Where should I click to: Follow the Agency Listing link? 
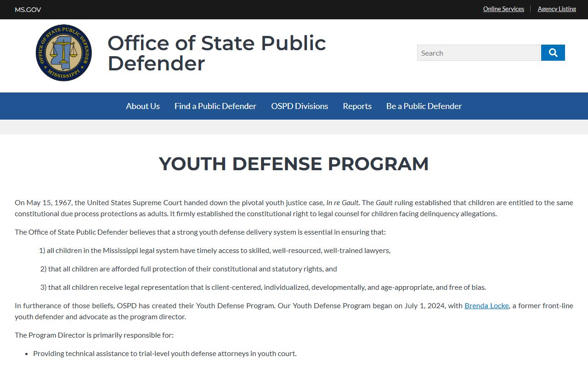pyautogui.click(x=557, y=9)
